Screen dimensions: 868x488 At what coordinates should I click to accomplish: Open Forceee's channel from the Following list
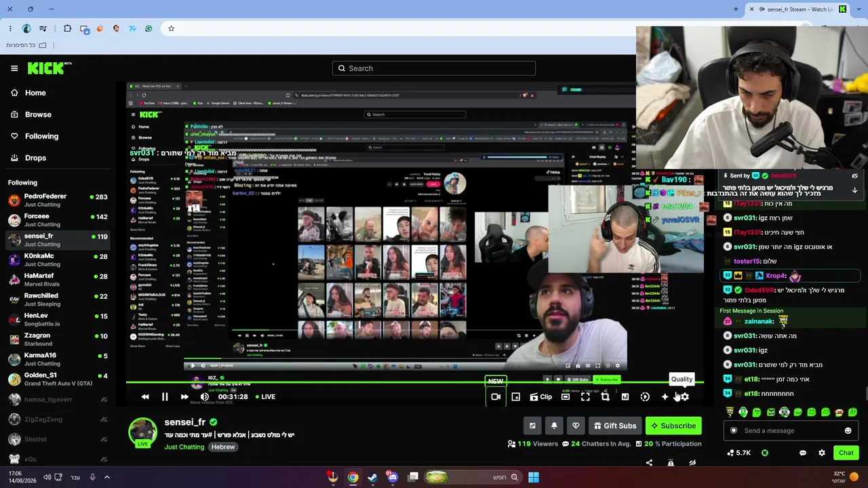(x=58, y=220)
